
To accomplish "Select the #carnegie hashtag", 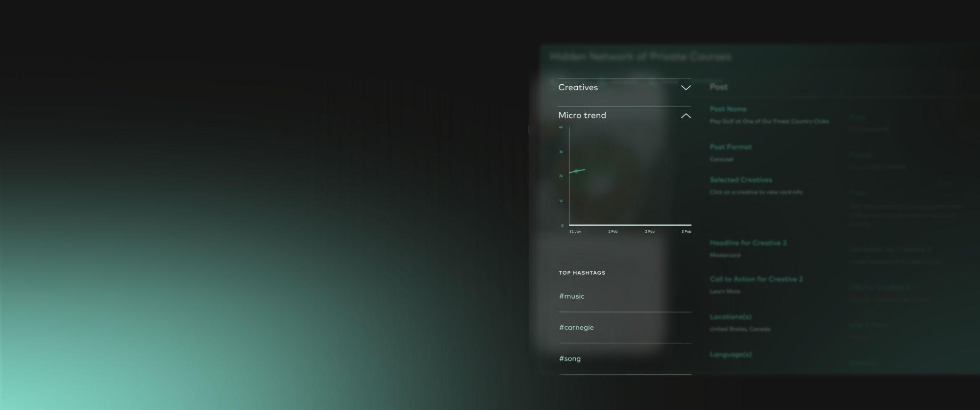I will [576, 327].
